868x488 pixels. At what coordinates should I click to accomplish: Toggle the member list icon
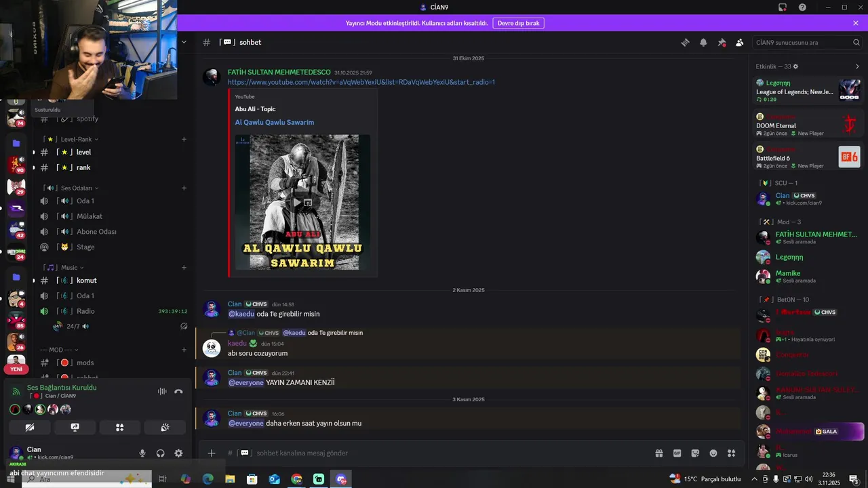[740, 42]
